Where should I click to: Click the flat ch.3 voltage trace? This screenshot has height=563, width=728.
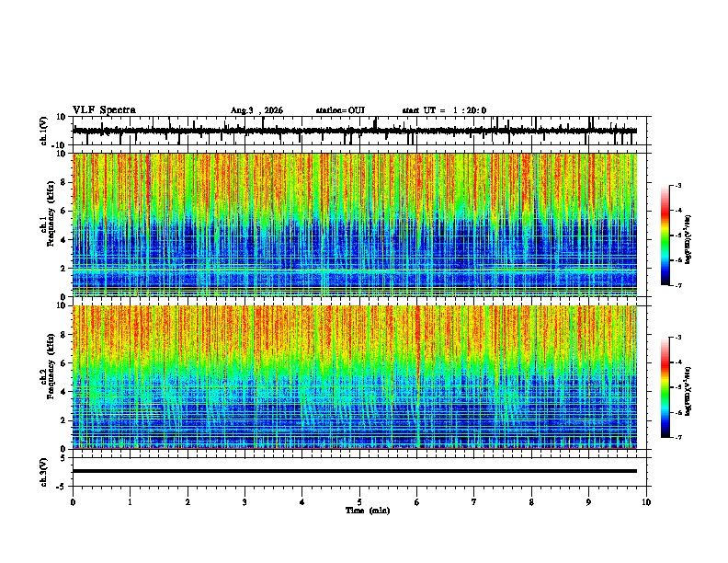(355, 471)
